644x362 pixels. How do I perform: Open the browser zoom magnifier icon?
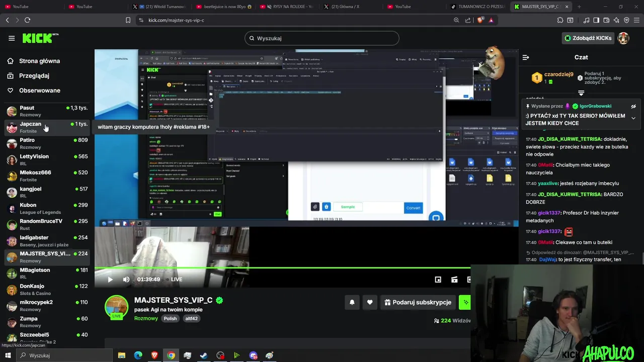tap(456, 20)
